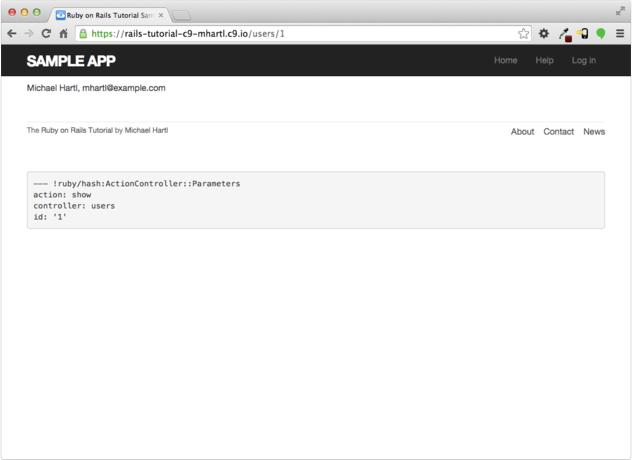Go to browser home page icon
The width and height of the screenshot is (632, 460).
point(63,33)
